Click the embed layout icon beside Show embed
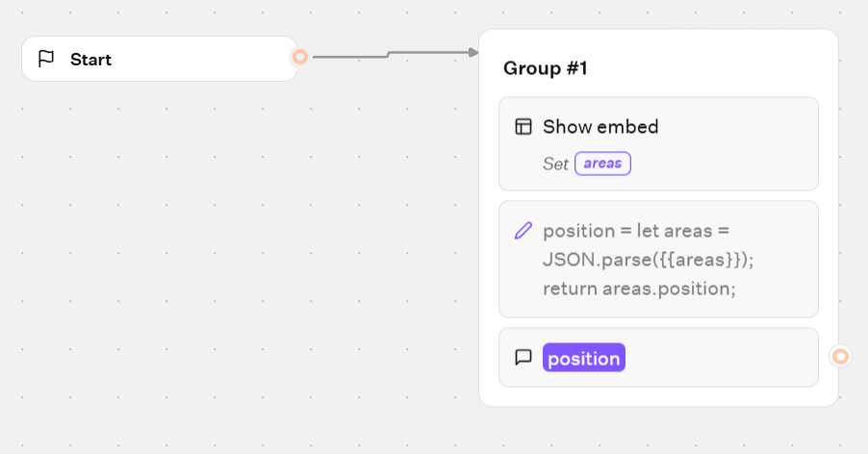The width and height of the screenshot is (868, 454). click(x=523, y=127)
